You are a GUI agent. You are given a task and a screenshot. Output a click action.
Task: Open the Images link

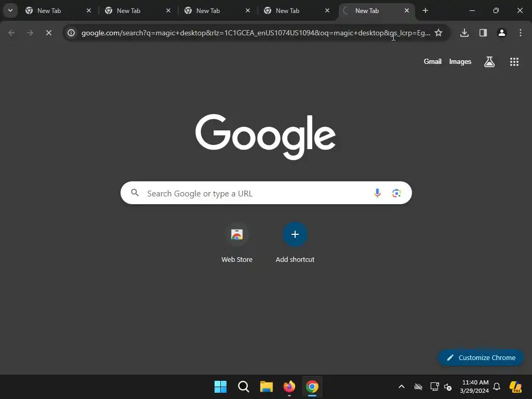tap(460, 62)
